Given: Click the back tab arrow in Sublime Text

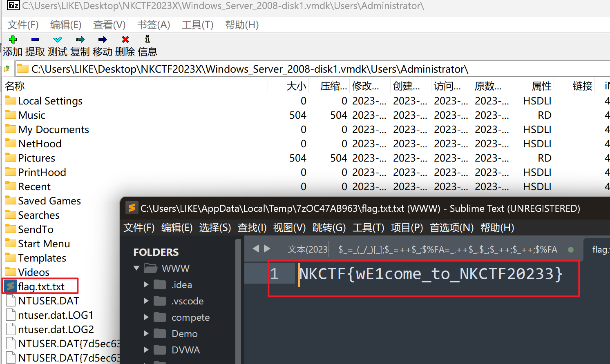Looking at the screenshot, I should pyautogui.click(x=256, y=249).
